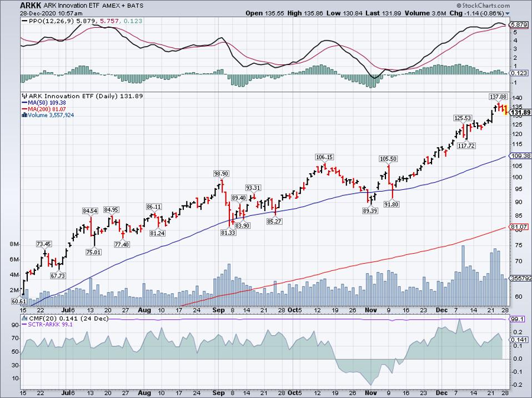
Task: Click the red 5.757 PPO signal value
Action: pos(108,21)
